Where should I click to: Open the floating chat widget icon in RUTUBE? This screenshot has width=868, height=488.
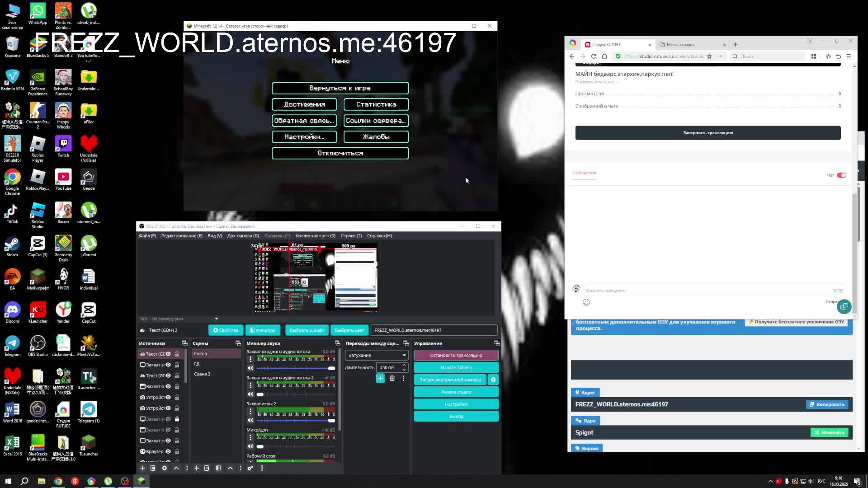844,307
